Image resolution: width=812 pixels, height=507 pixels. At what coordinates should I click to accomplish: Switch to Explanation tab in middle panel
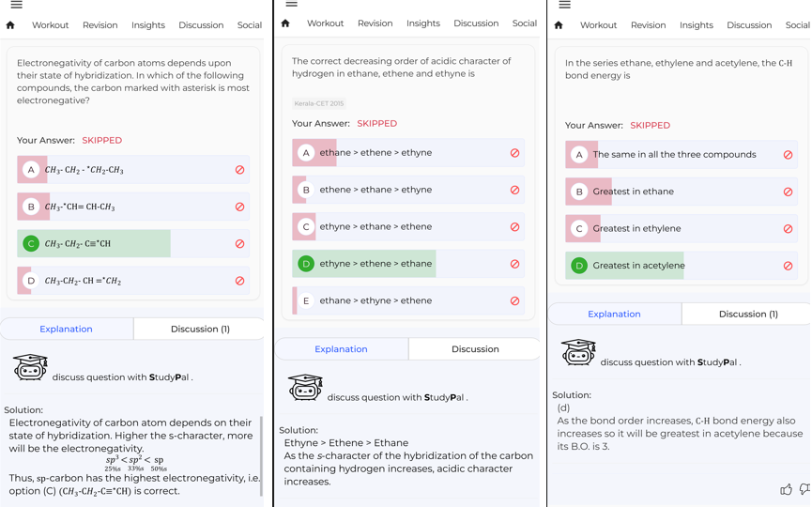[342, 349]
